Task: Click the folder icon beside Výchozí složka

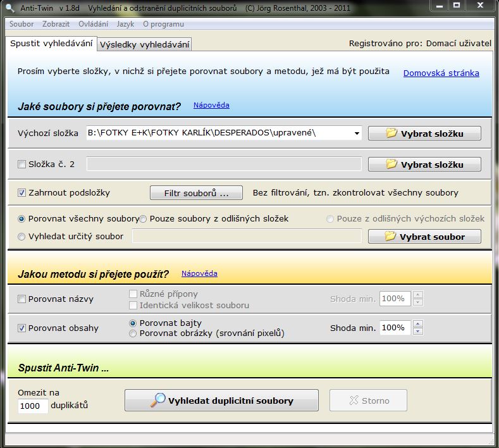Action: coord(391,134)
